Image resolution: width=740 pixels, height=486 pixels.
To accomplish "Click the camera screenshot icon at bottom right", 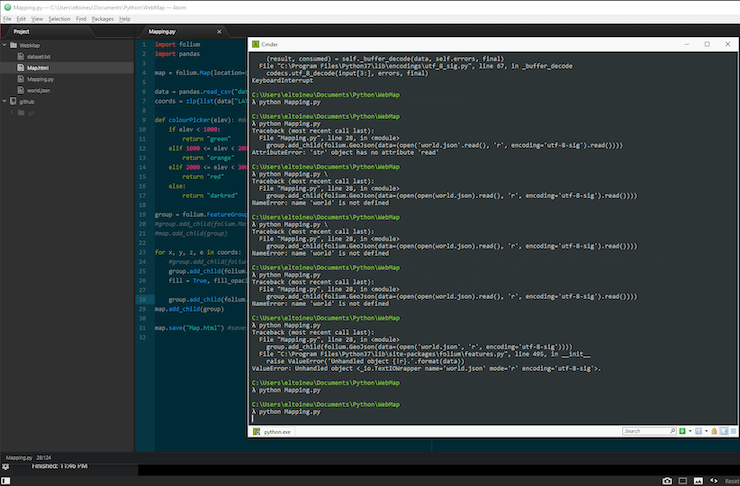I will [667, 480].
